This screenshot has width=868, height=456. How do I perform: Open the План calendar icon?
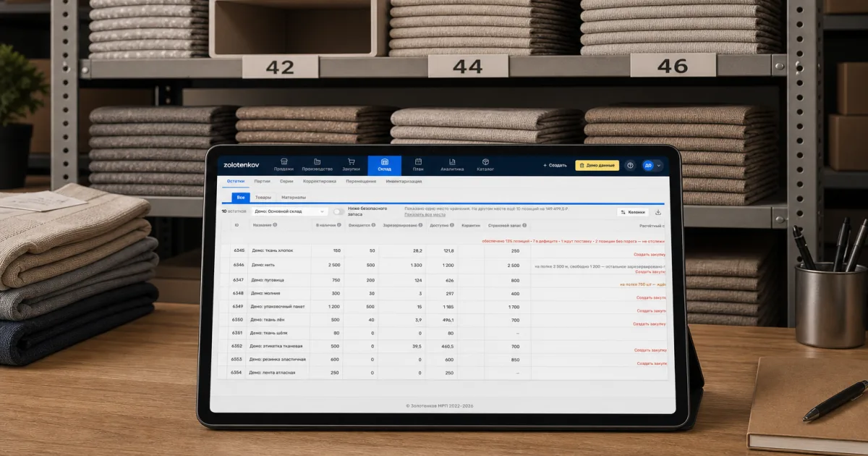tap(418, 161)
